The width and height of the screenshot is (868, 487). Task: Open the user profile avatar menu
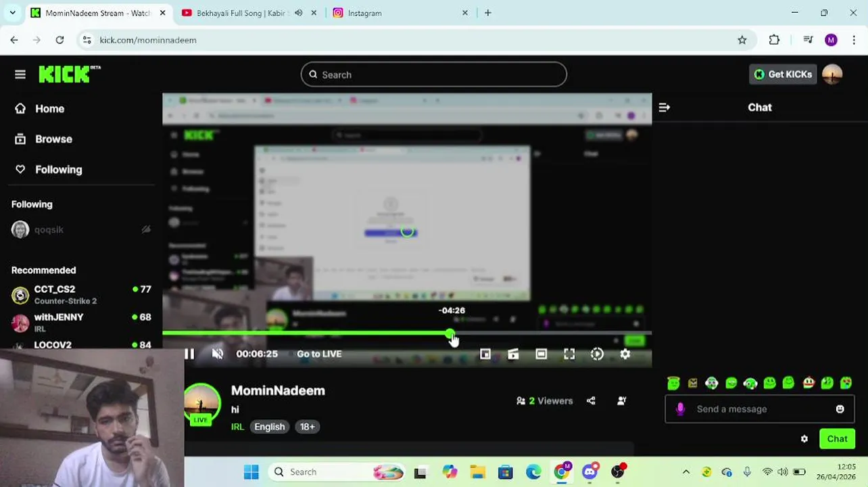click(832, 74)
